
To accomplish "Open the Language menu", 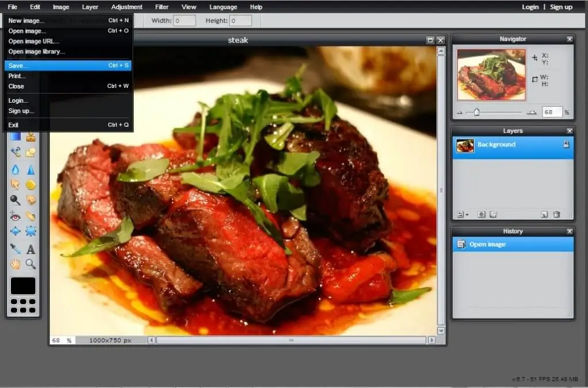I will 223,7.
